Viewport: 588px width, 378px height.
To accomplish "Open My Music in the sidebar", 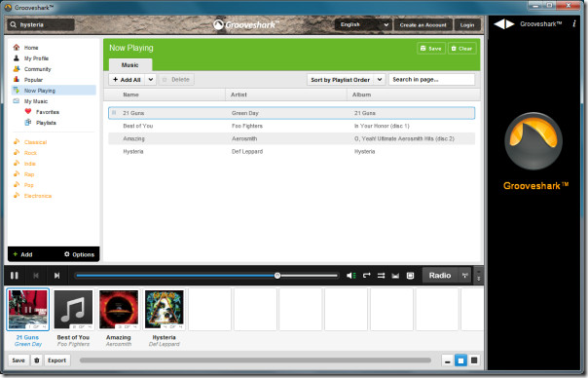I will click(36, 101).
